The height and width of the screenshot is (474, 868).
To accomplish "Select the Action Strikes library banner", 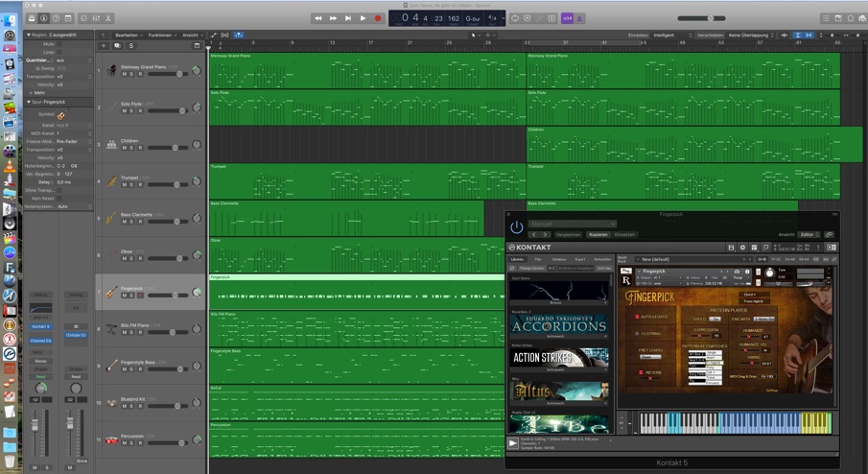I will point(559,358).
